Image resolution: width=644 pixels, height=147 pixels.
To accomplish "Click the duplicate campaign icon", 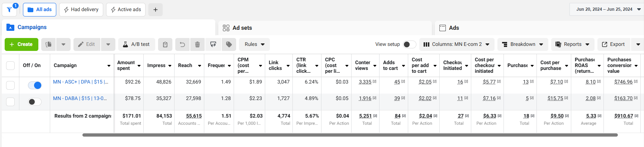I will point(49,44).
